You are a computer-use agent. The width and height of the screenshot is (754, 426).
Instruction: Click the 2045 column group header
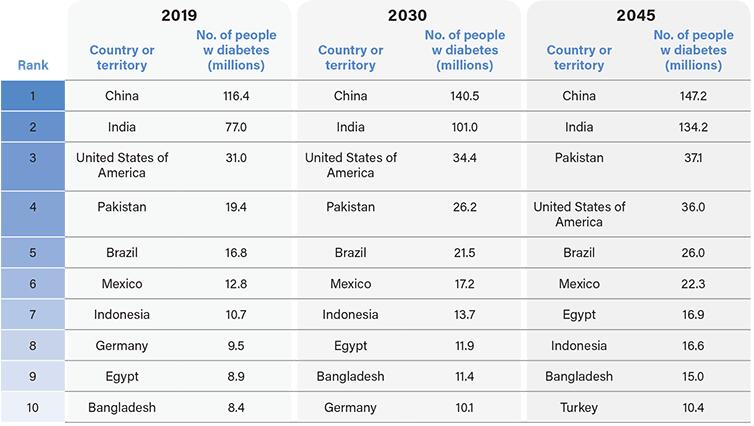pyautogui.click(x=636, y=15)
